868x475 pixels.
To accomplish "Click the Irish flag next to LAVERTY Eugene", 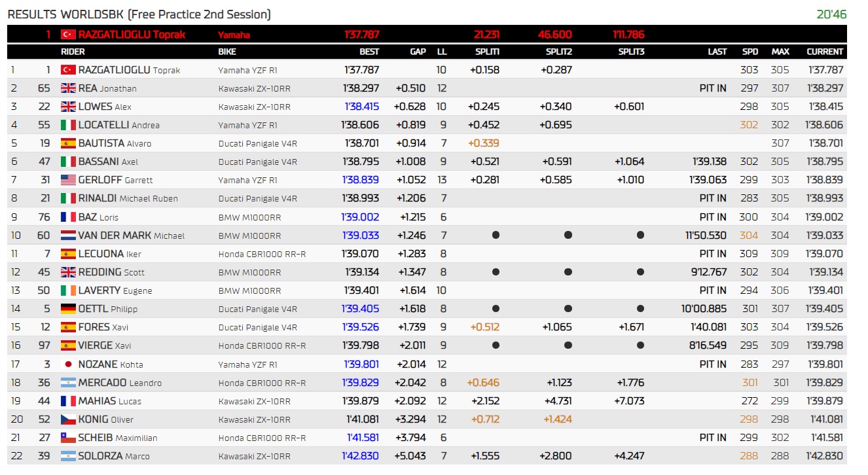I will (x=68, y=290).
